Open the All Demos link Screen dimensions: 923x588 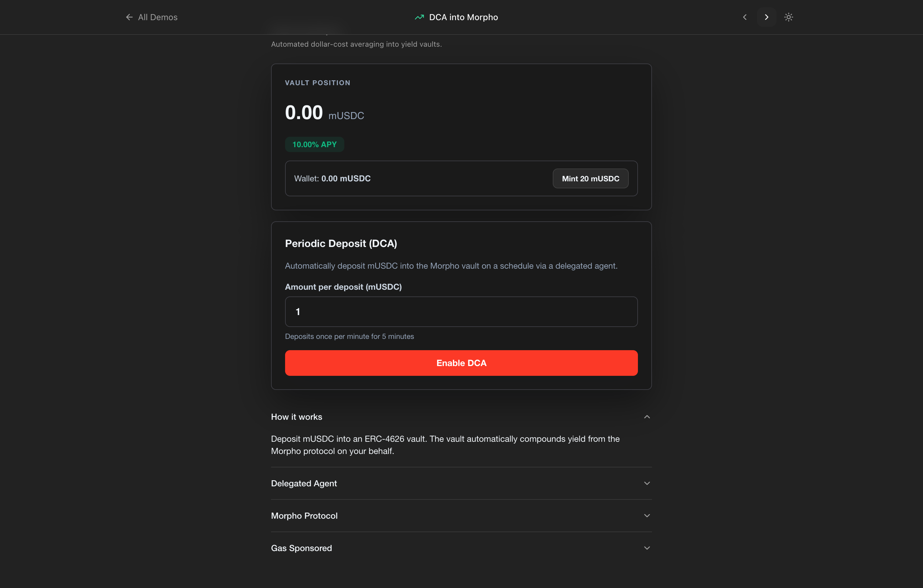click(157, 17)
